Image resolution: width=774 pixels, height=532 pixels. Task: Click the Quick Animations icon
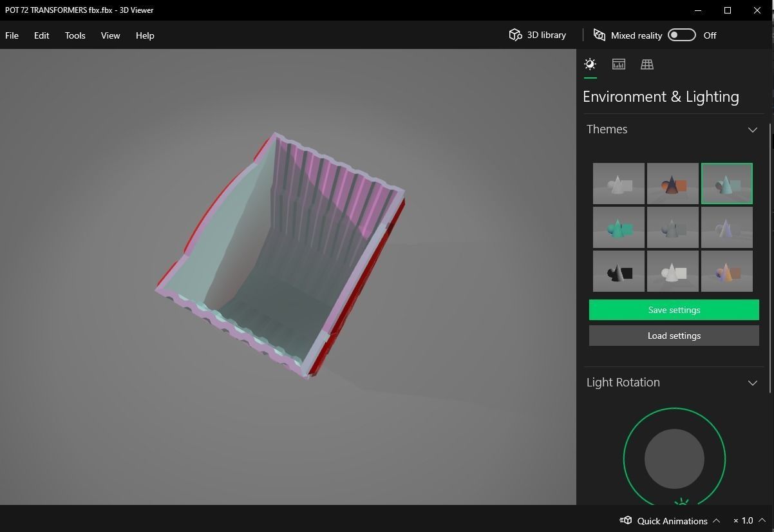625,520
